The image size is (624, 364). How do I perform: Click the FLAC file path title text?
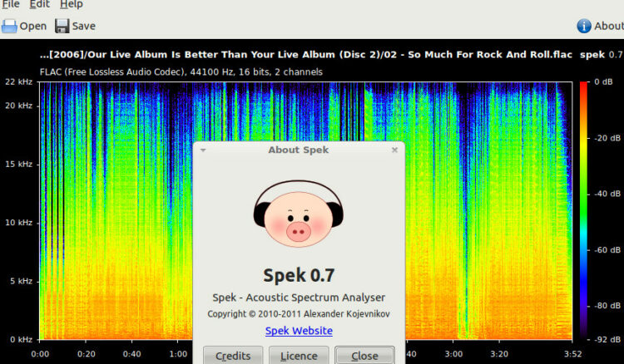[308, 55]
